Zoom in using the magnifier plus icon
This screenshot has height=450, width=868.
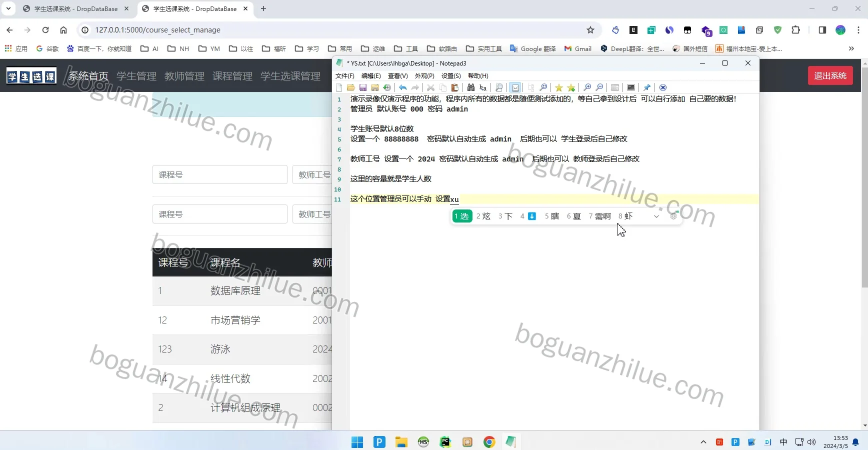pos(587,87)
